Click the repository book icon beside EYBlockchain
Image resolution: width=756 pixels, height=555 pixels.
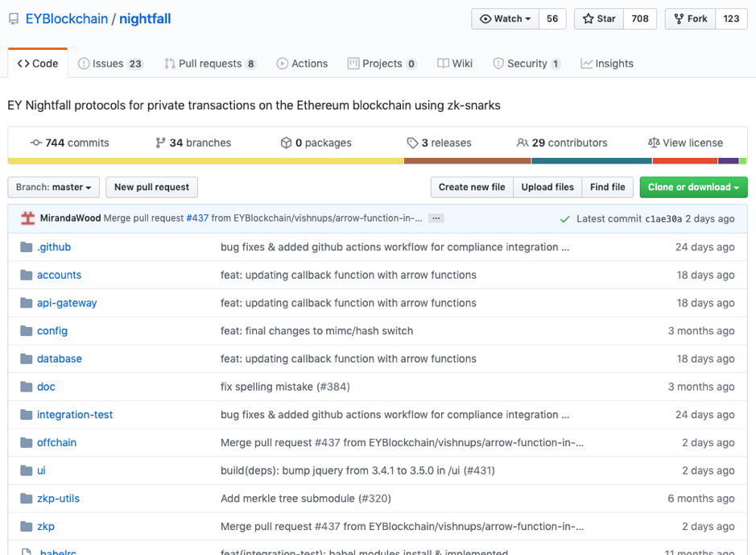pos(14,19)
